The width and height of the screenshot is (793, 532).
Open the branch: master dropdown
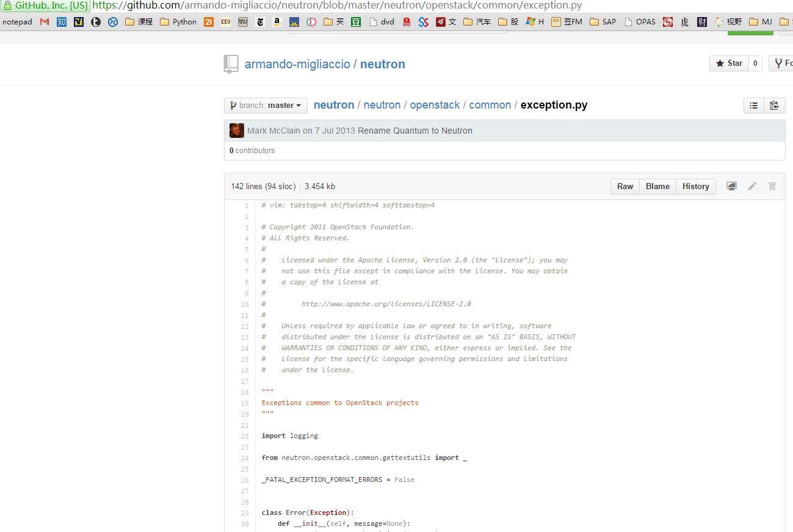tap(266, 106)
